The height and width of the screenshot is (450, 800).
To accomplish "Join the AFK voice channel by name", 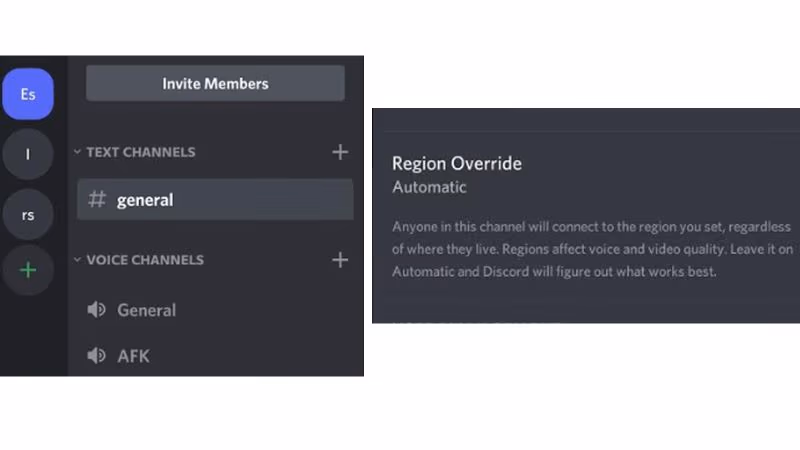I will [133, 356].
